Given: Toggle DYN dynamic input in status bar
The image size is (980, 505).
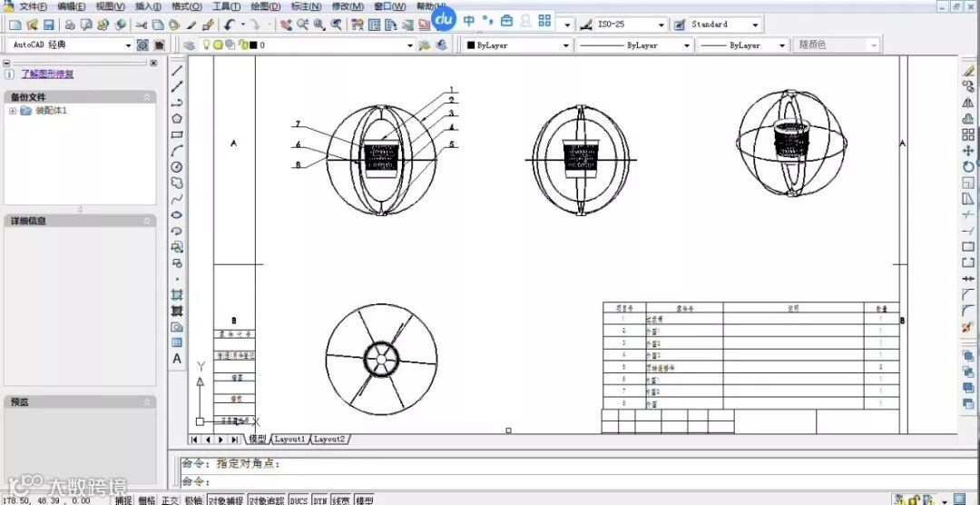Looking at the screenshot, I should pyautogui.click(x=320, y=500).
